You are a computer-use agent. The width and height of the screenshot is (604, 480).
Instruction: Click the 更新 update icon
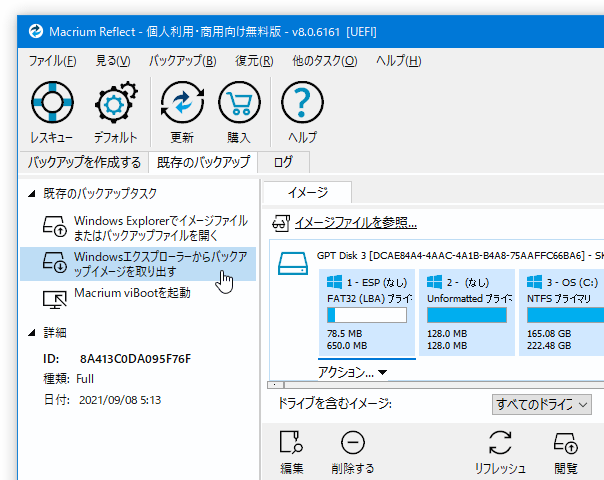coord(182,102)
